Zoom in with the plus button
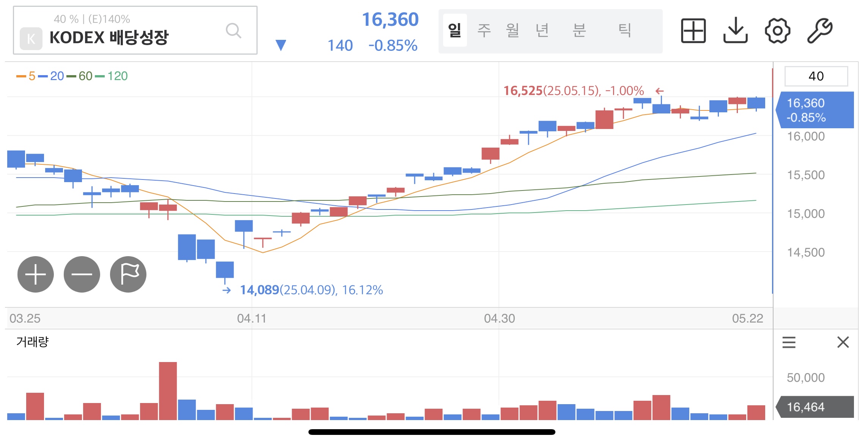This screenshot has height=444, width=868. pyautogui.click(x=36, y=274)
